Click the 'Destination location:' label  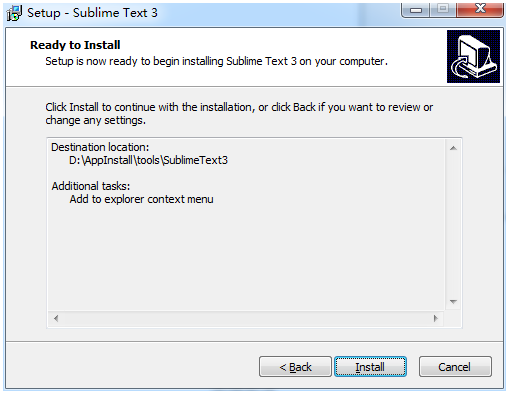coord(100,147)
